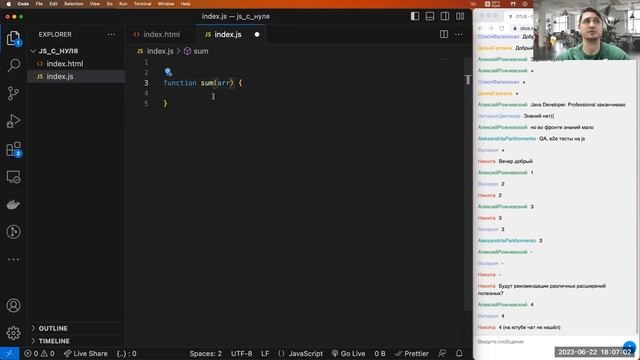Image resolution: width=640 pixels, height=360 pixels.
Task: Open editor More Actions ellipsis
Action: tap(459, 34)
